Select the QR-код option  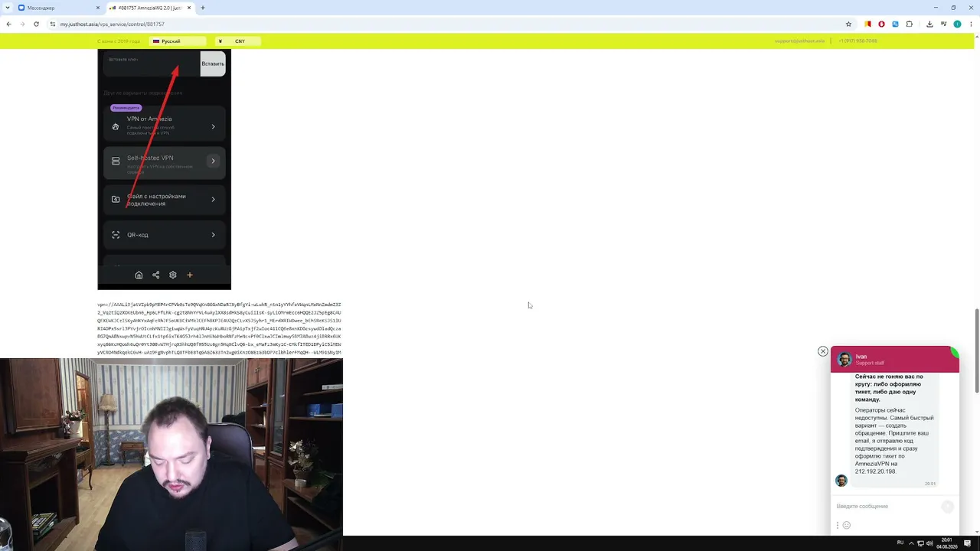[x=165, y=235]
